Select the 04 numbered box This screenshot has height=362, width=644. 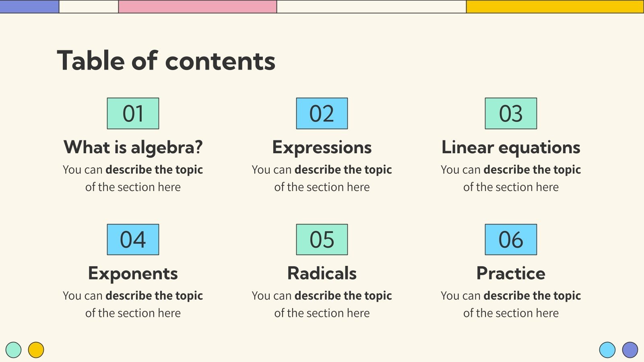[133, 240]
